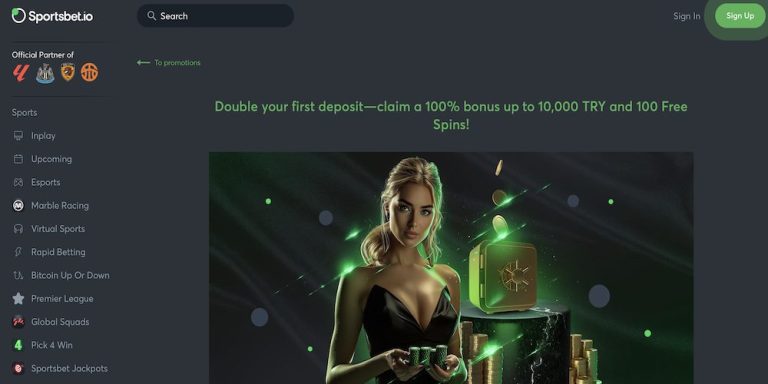
Task: Click the Marble Racing icon
Action: coord(18,205)
